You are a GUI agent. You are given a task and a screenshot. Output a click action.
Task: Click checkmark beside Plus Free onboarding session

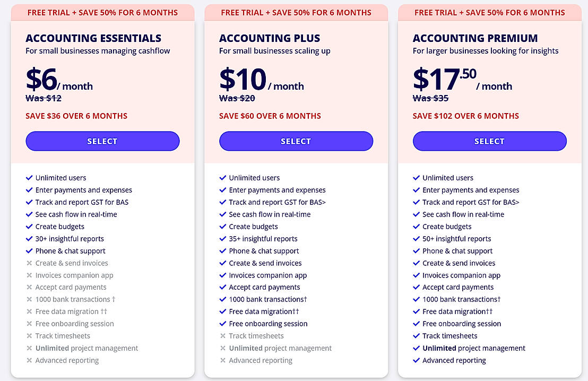tap(223, 324)
